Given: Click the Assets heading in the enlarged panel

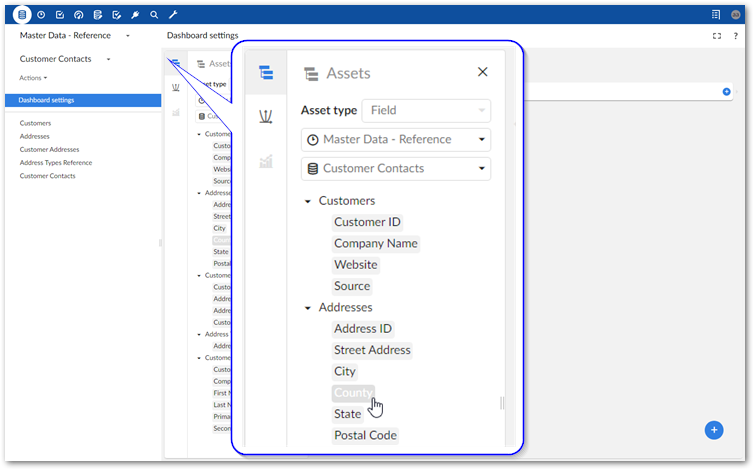Looking at the screenshot, I should pyautogui.click(x=349, y=73).
